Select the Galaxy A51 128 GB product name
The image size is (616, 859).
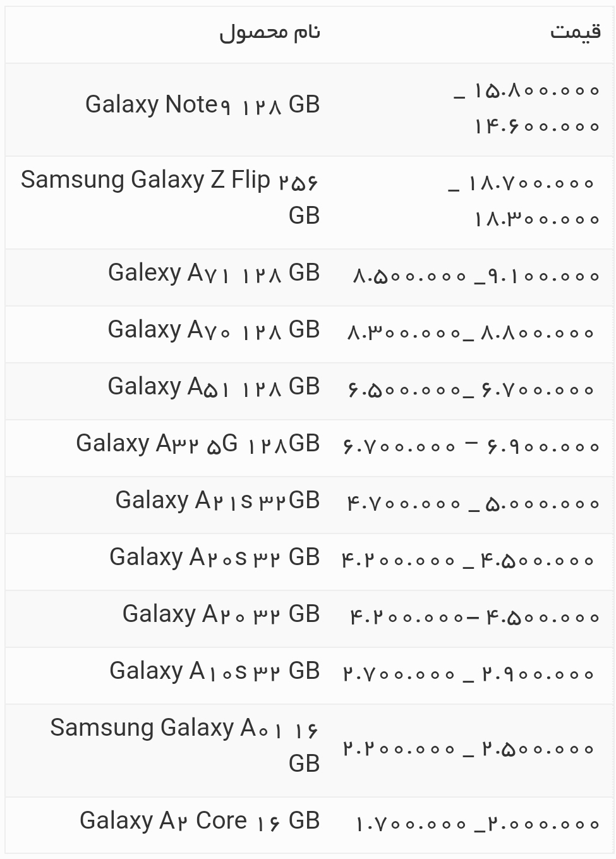214,387
